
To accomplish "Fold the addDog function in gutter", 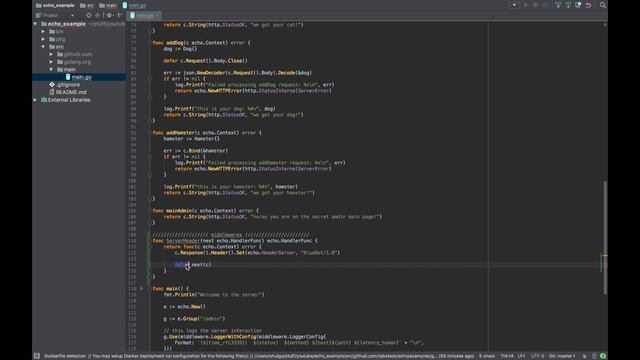I will [x=150, y=42].
